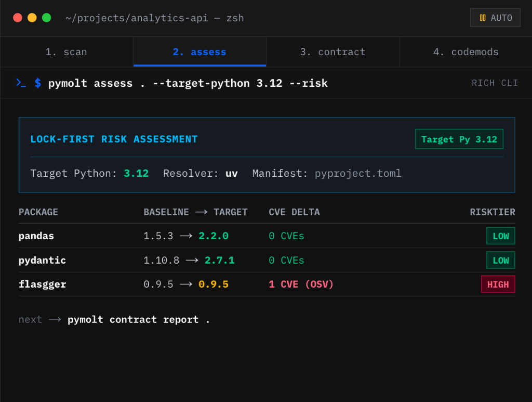The width and height of the screenshot is (532, 402).
Task: Click the LOW badge for pydantic
Action: click(501, 261)
